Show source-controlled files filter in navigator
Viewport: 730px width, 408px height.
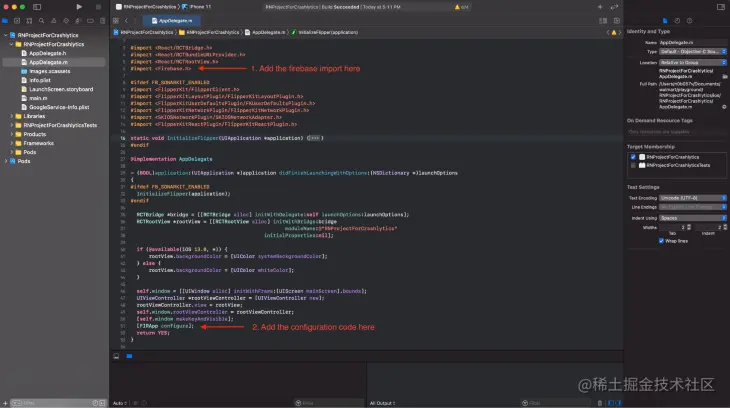(102, 403)
